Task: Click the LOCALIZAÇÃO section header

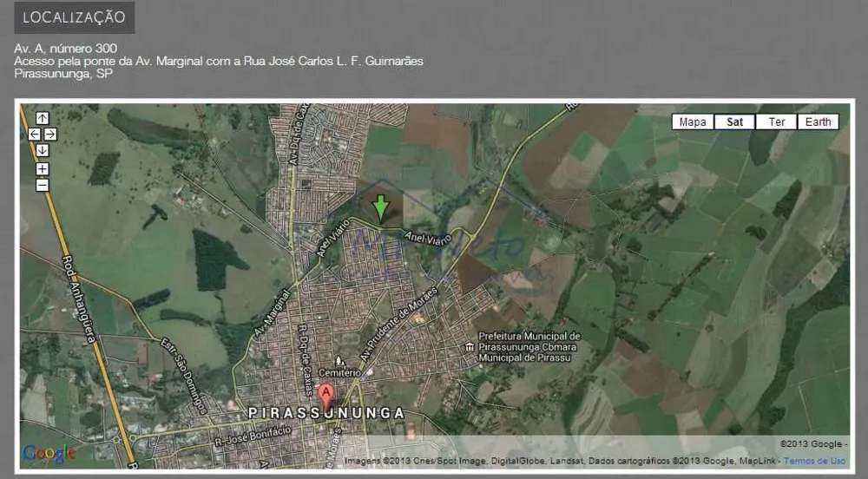Action: [x=74, y=17]
